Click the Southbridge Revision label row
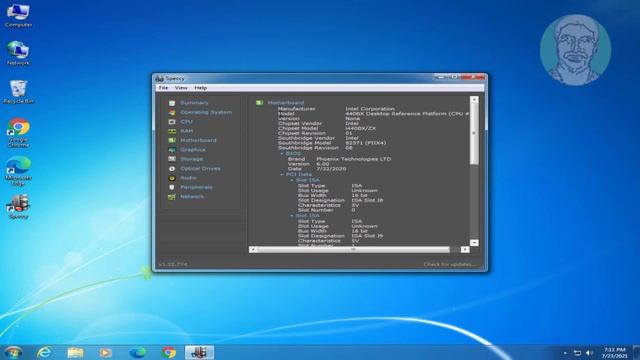Viewport: 640px width, 360px height. [x=308, y=148]
